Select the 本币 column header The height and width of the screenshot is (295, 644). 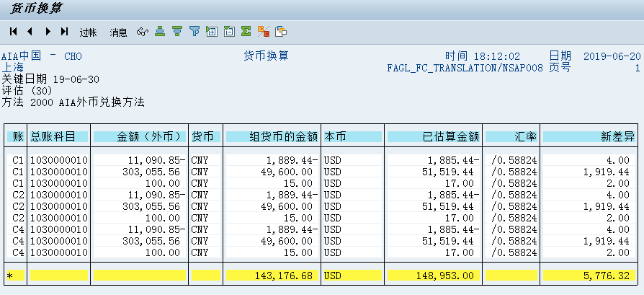352,136
